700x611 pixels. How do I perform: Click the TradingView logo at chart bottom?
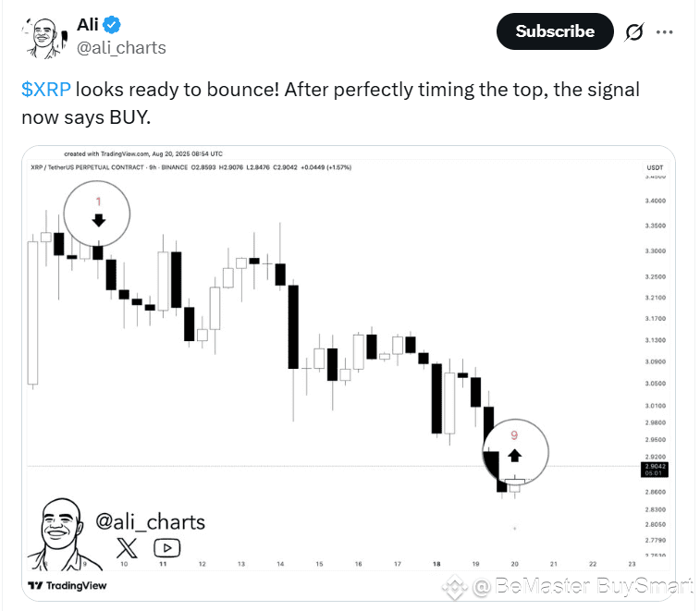click(67, 585)
